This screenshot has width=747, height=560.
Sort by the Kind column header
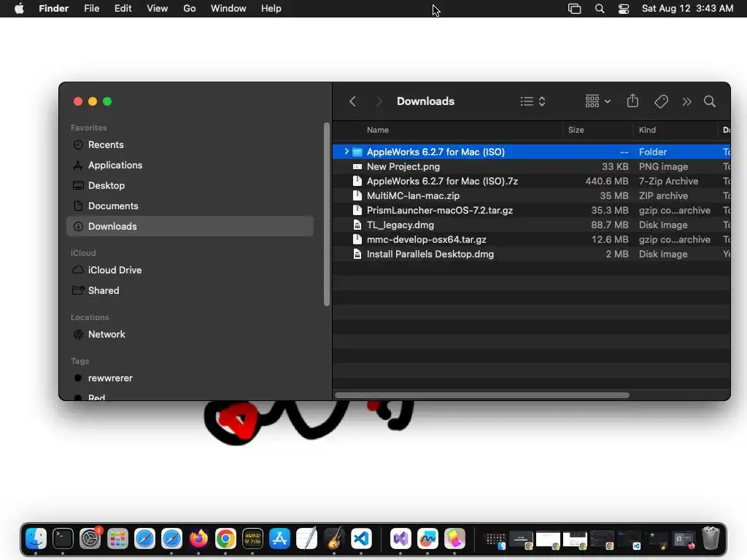pyautogui.click(x=648, y=130)
